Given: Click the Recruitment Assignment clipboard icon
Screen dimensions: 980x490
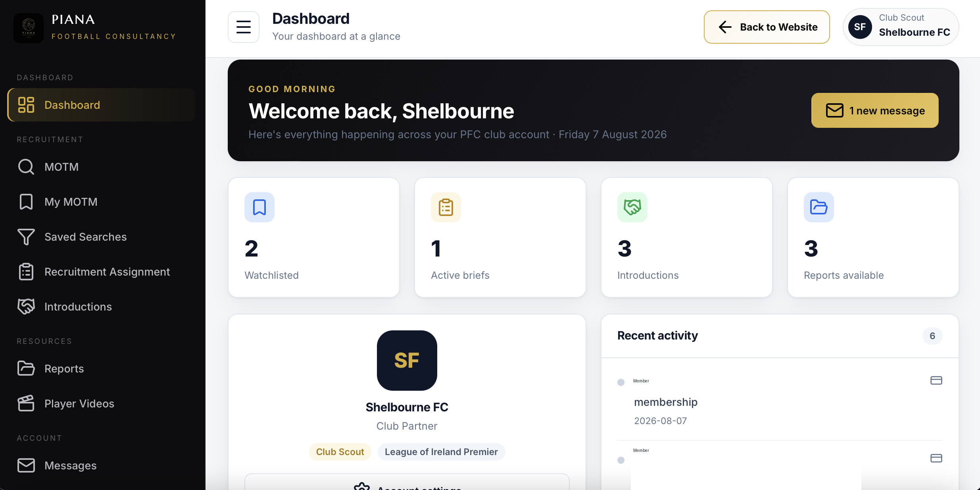Looking at the screenshot, I should tap(26, 272).
